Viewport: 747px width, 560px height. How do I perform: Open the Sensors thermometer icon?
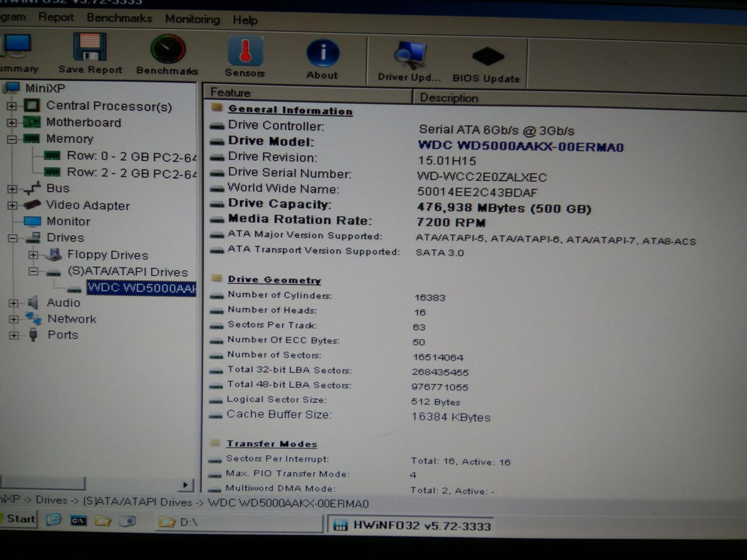tap(245, 51)
